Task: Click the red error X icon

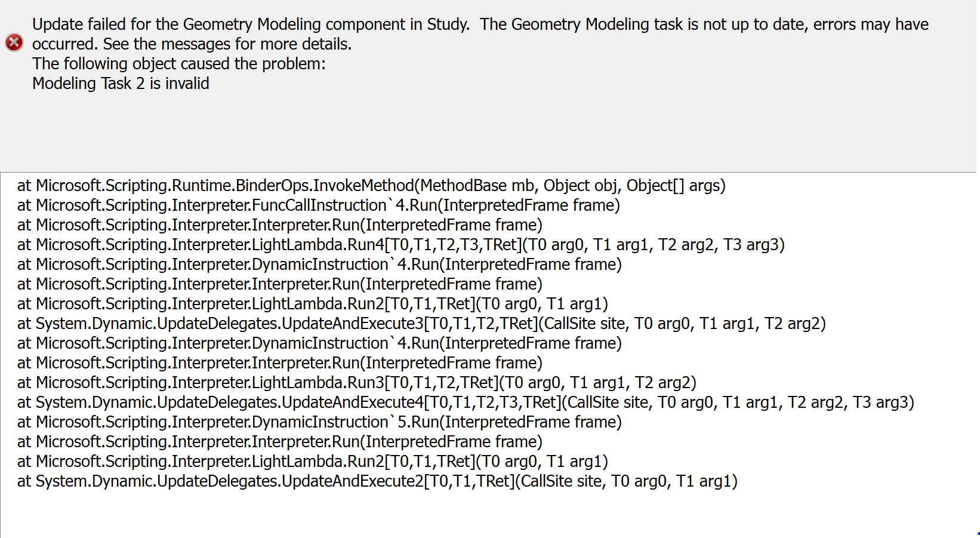Action: 14,42
